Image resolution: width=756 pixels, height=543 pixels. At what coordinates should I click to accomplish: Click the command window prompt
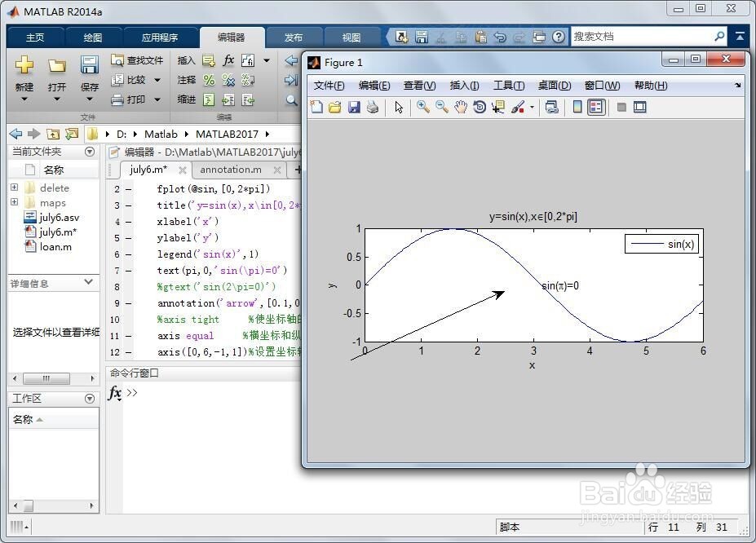[x=132, y=393]
